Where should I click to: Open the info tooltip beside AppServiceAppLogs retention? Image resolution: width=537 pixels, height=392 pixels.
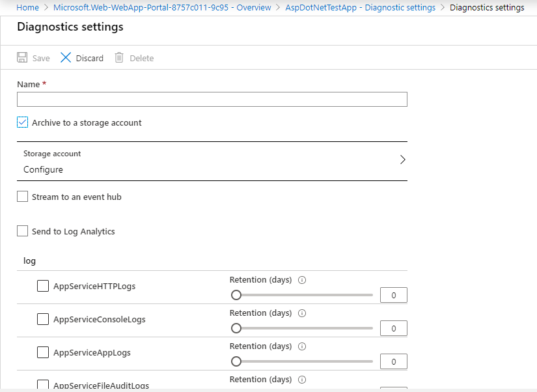(x=301, y=346)
